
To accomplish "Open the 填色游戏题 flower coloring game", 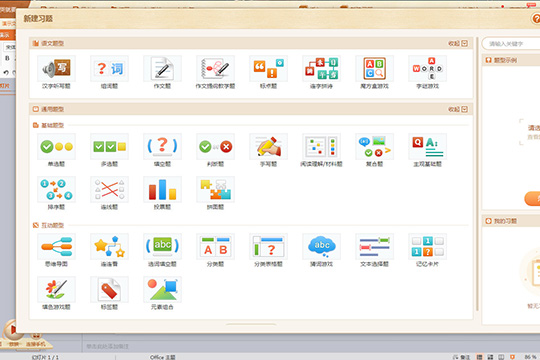I will tap(56, 290).
